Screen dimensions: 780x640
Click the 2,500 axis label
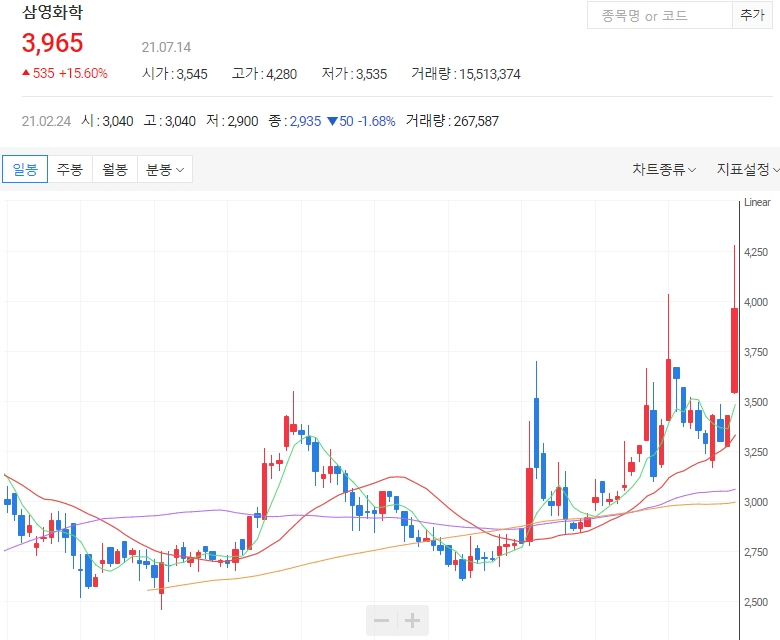coord(756,602)
